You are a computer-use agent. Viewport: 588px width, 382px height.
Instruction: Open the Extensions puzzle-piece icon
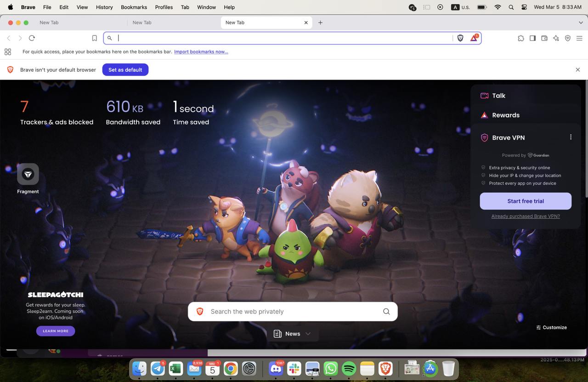click(520, 38)
